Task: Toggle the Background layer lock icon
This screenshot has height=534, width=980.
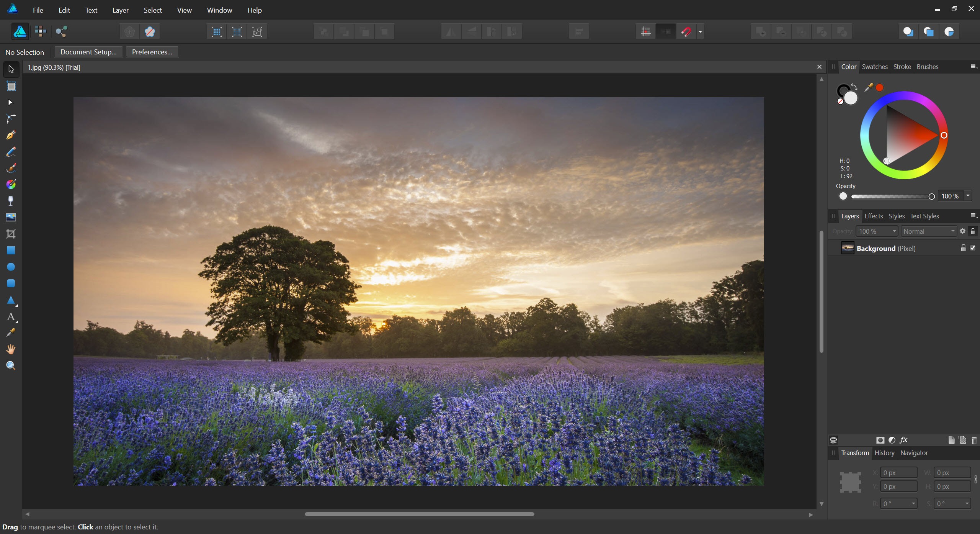Action: click(963, 248)
